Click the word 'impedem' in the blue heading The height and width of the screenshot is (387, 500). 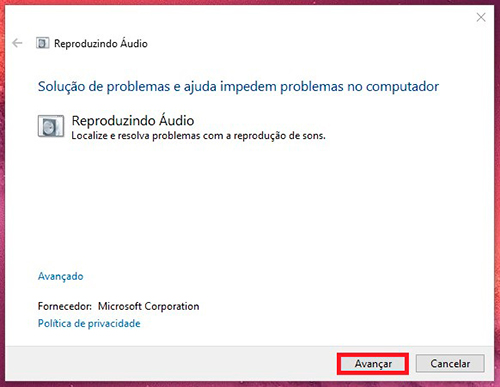(x=248, y=86)
